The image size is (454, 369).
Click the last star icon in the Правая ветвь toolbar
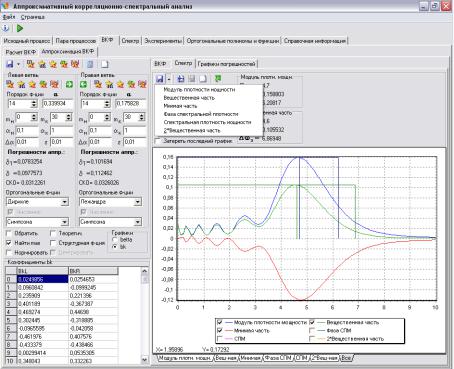click(142, 84)
